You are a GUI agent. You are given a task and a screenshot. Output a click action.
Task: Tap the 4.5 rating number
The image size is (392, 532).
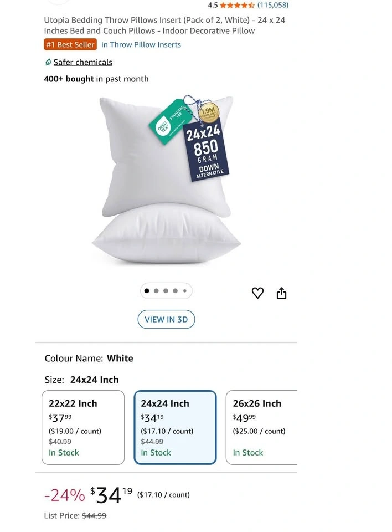[x=213, y=5]
